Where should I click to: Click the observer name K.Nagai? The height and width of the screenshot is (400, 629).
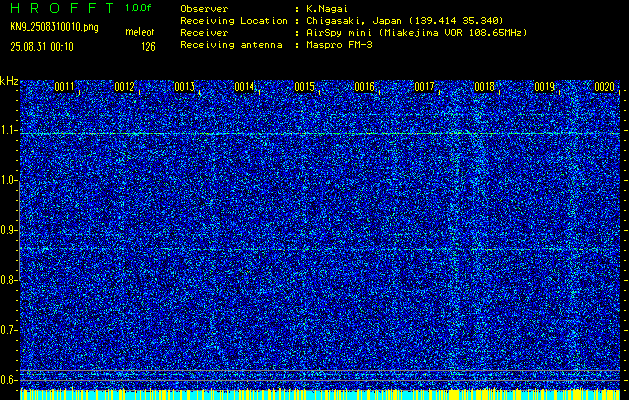coord(327,8)
